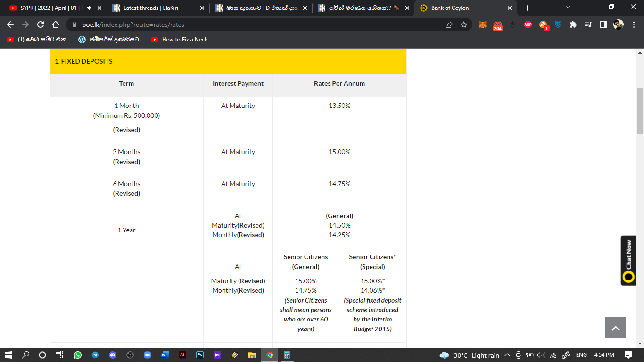Click the address bar URL boc.lk

(x=133, y=25)
